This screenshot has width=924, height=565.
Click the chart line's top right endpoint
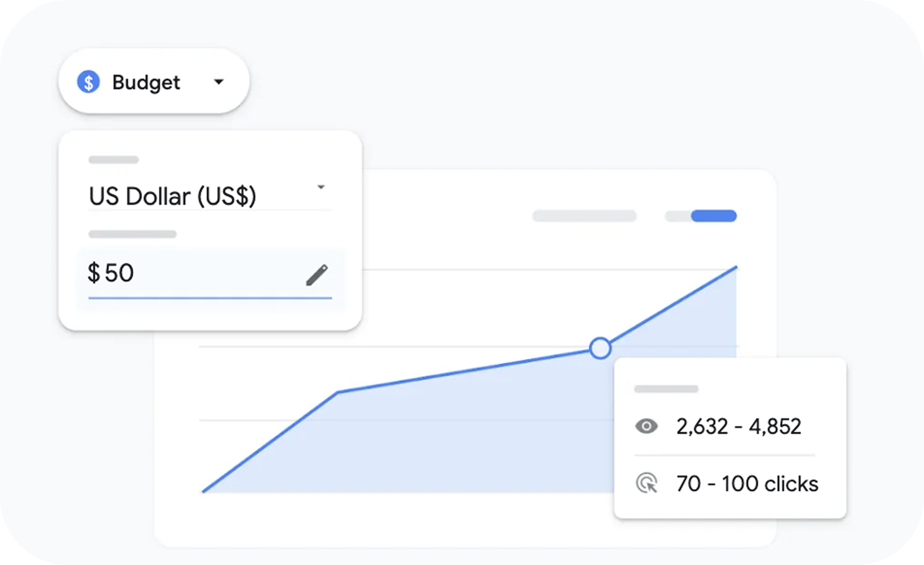coord(736,267)
